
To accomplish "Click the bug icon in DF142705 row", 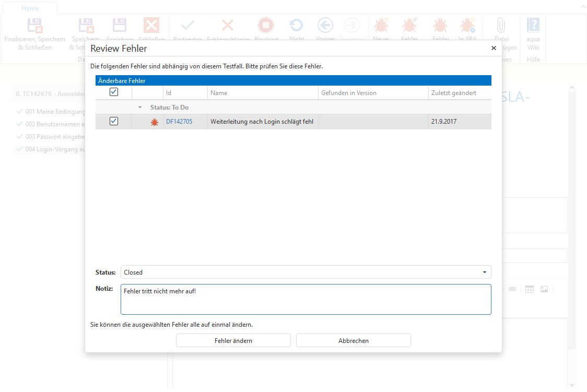I will pos(155,122).
